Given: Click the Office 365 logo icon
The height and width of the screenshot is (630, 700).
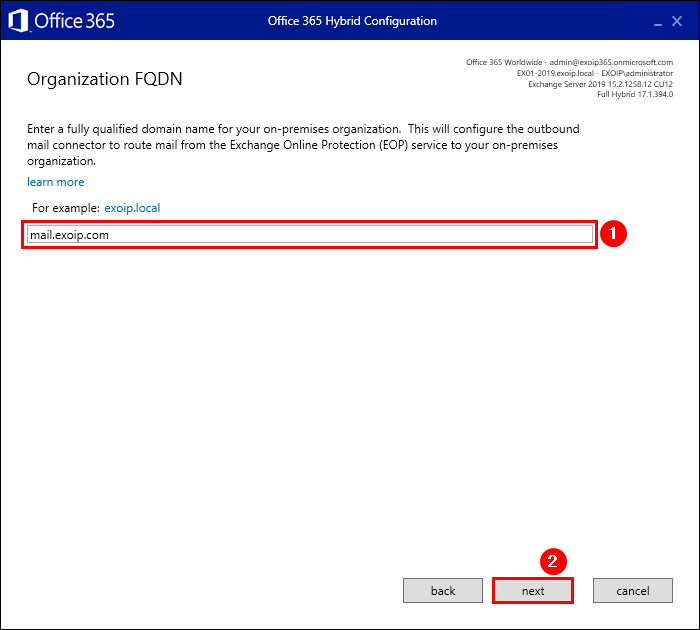Looking at the screenshot, I should [x=19, y=21].
